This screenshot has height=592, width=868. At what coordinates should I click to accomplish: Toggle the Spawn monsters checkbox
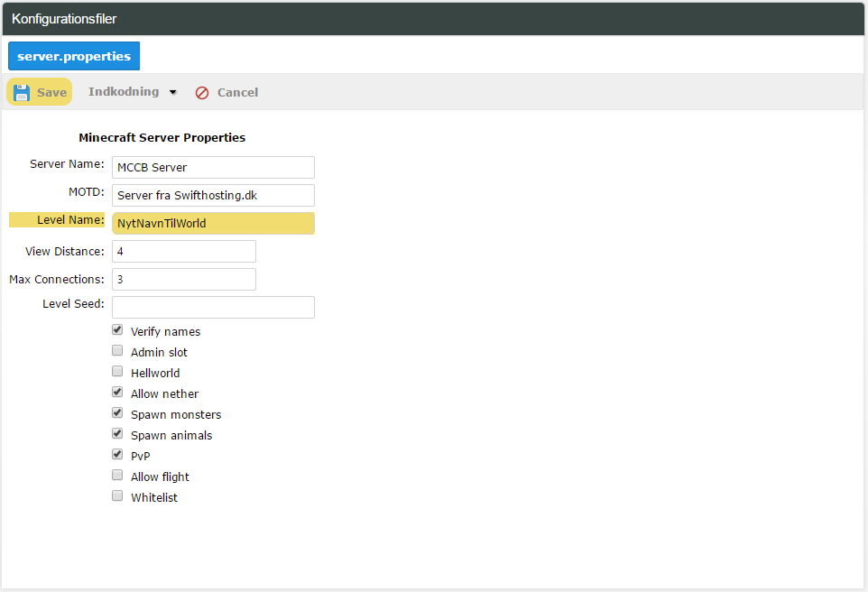(117, 412)
